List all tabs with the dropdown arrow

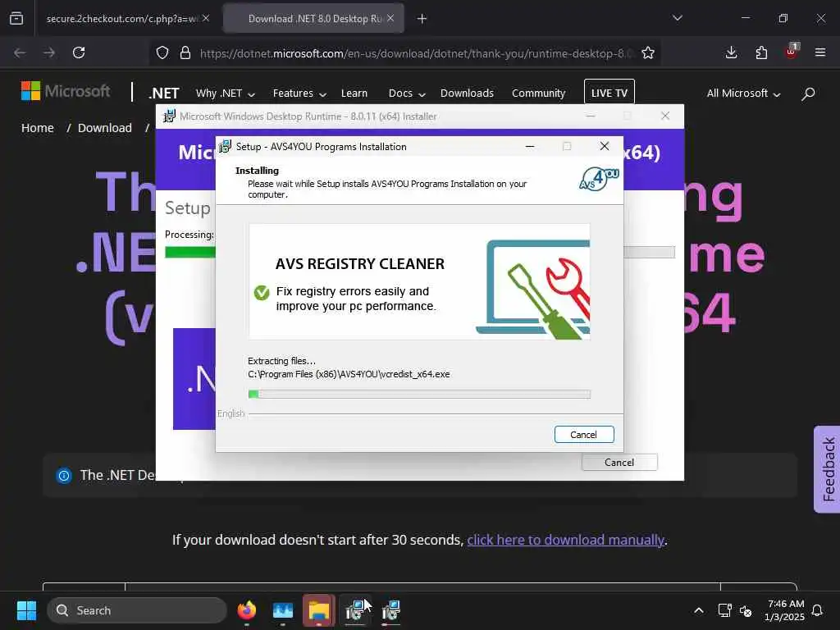pyautogui.click(x=678, y=18)
